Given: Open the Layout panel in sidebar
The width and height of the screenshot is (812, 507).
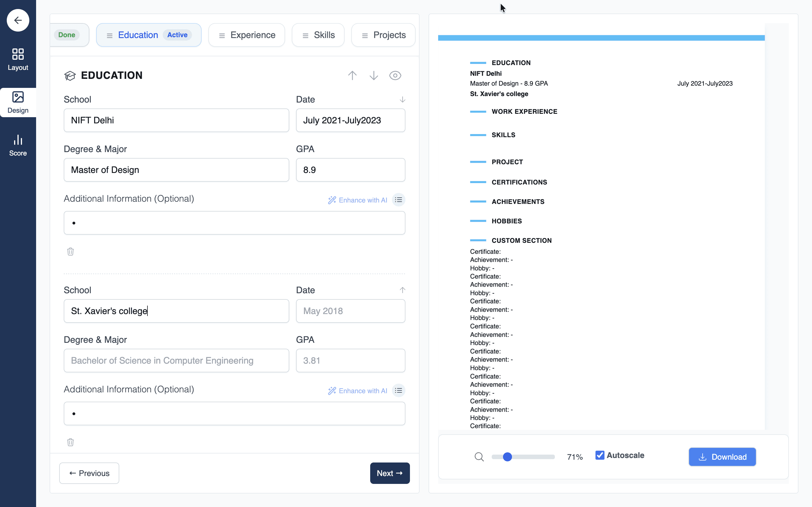Looking at the screenshot, I should pyautogui.click(x=18, y=59).
